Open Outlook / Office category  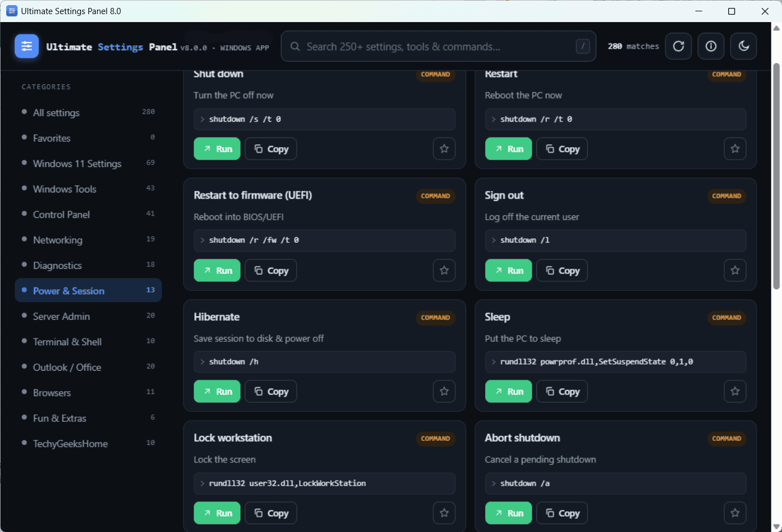coord(88,367)
